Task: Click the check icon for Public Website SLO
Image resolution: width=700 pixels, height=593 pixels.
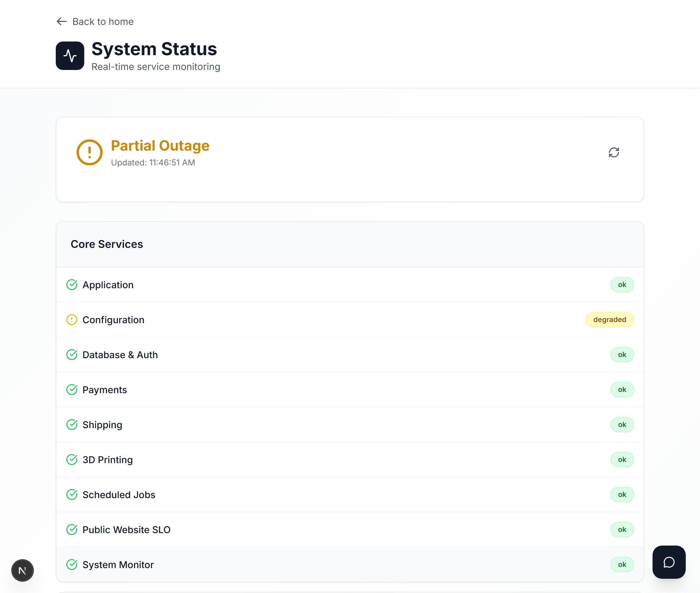Action: 72,530
